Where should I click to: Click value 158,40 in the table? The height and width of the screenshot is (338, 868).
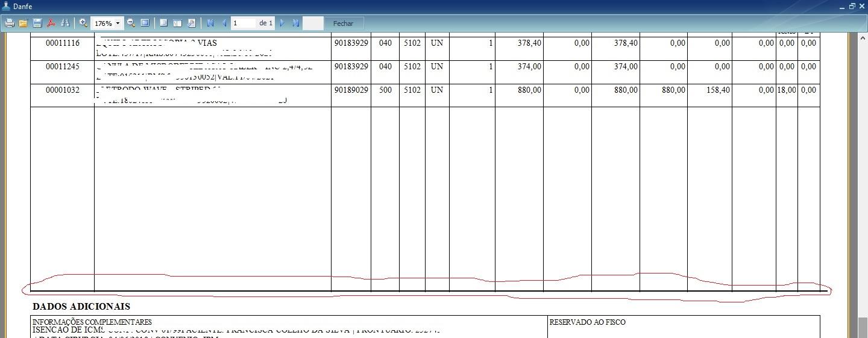718,90
